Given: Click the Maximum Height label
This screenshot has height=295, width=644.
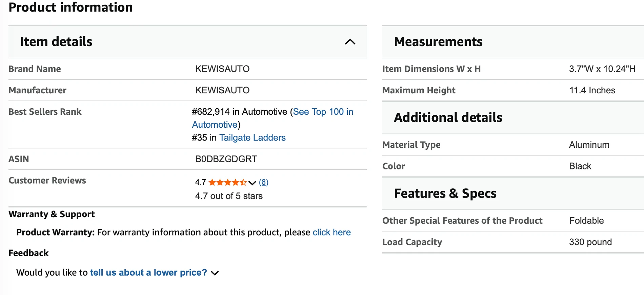Looking at the screenshot, I should [419, 90].
